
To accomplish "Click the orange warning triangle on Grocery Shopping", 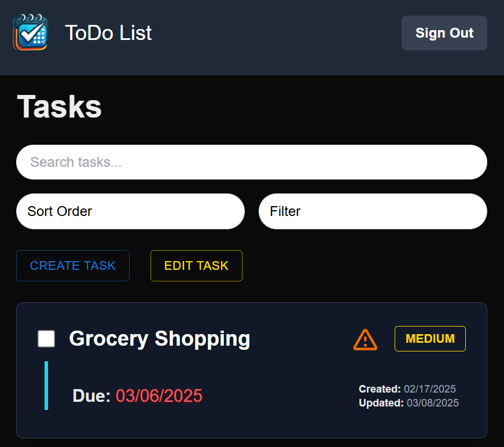I will point(365,339).
